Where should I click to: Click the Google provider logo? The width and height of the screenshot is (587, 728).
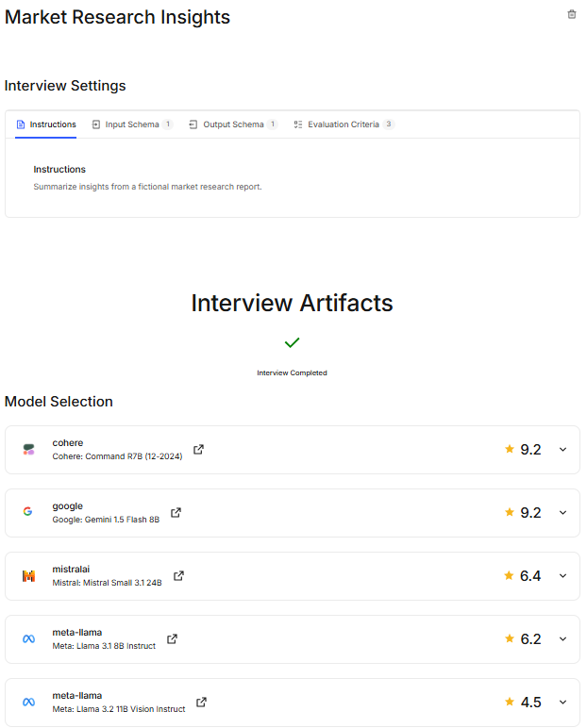pos(28,512)
